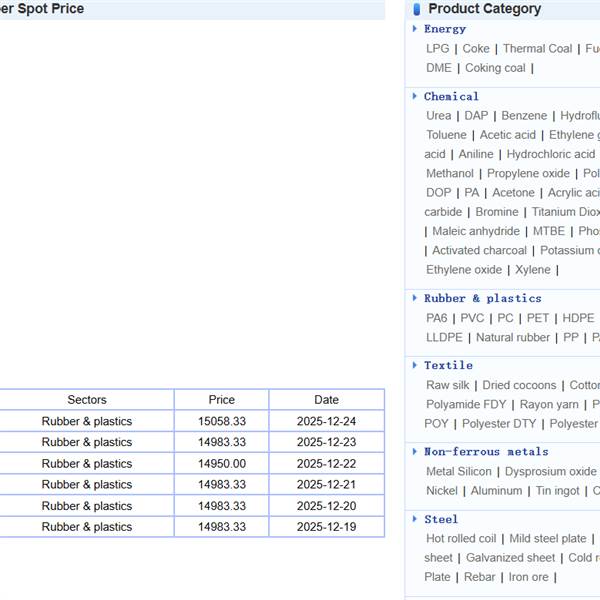Viewport: 600px width, 600px height.
Task: Click arrow icon beside Non-ferrous metals
Action: pos(415,452)
